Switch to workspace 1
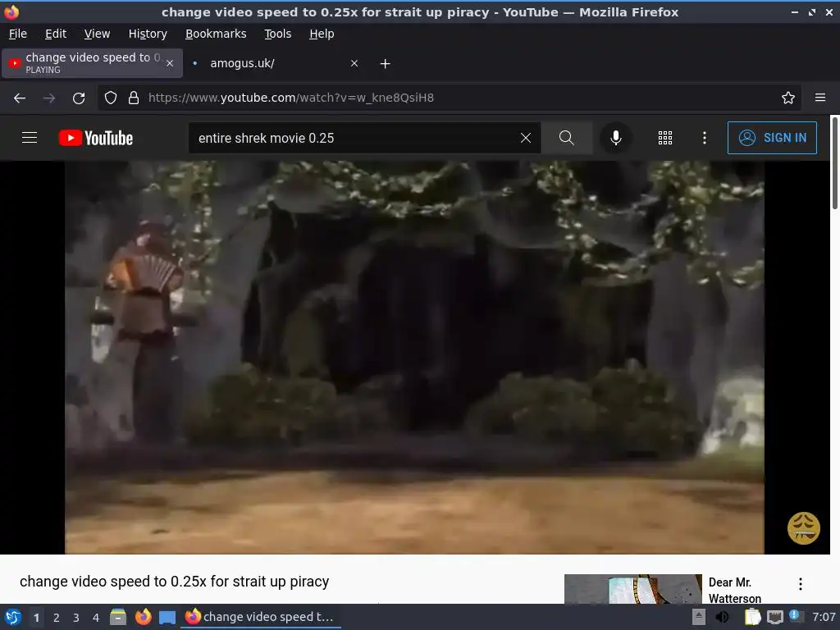This screenshot has width=840, height=630. click(x=36, y=618)
